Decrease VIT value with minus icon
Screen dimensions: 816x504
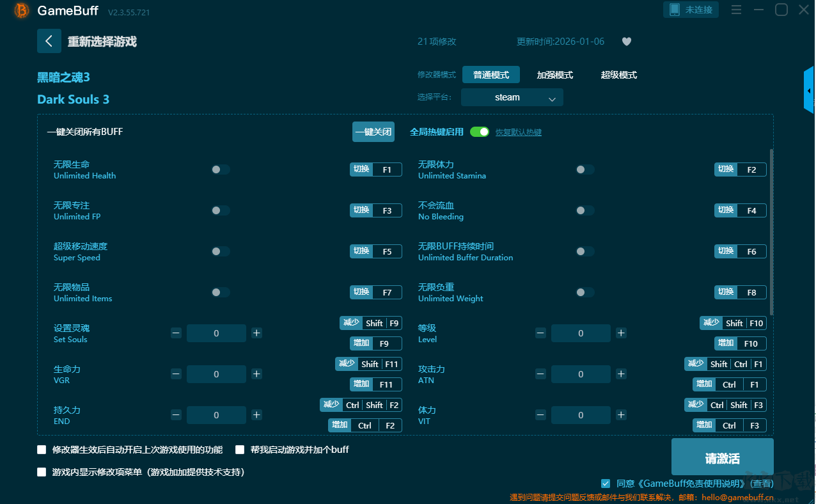540,415
